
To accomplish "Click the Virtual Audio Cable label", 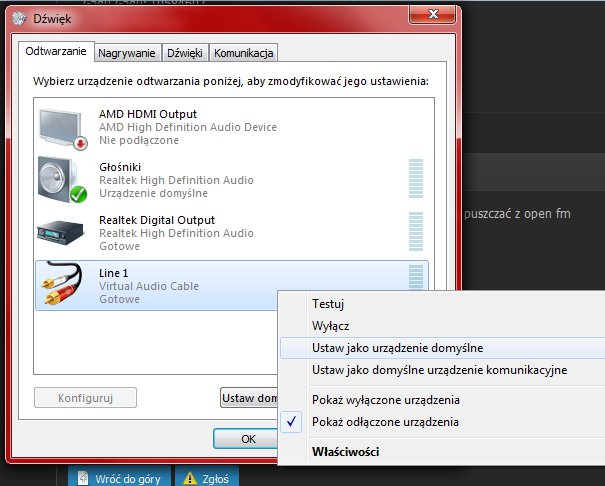I will coord(149,286).
